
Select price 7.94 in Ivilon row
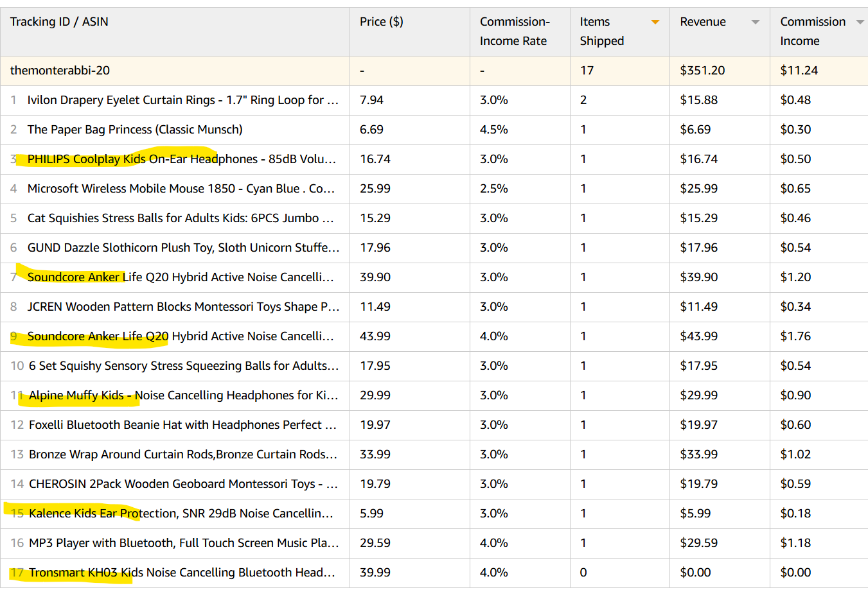coord(371,100)
